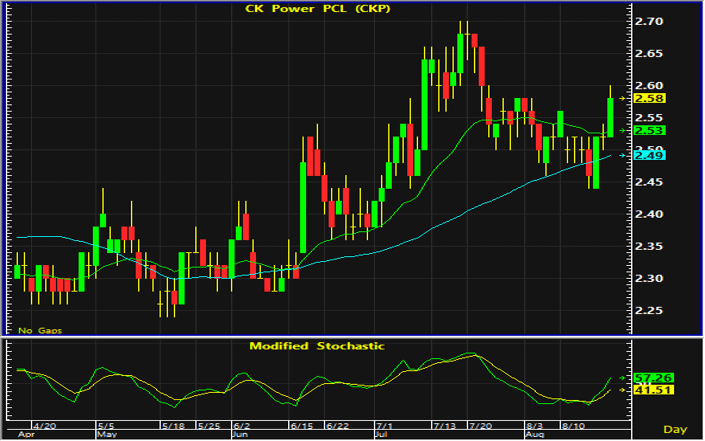Click the 6/22 date axis label
705x441 pixels.
(x=338, y=426)
